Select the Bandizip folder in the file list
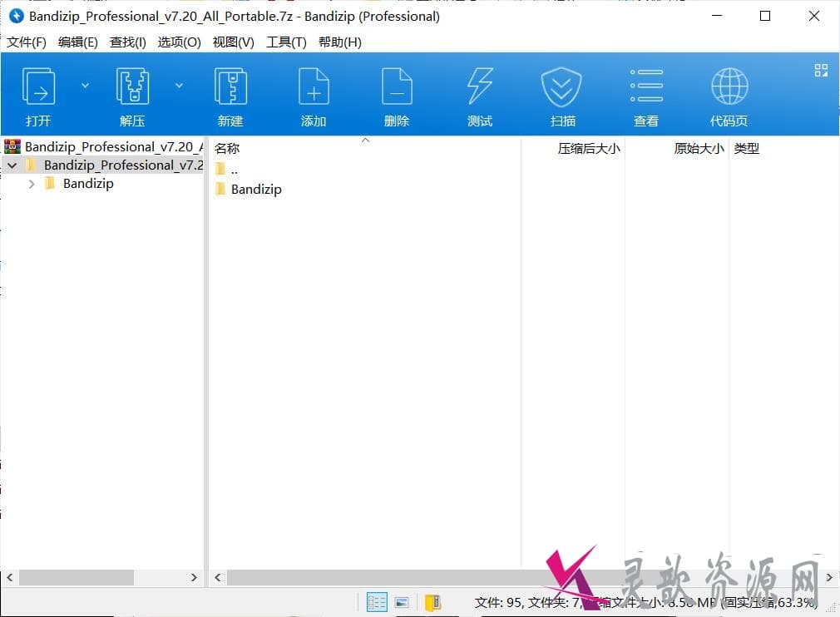 pyautogui.click(x=256, y=189)
